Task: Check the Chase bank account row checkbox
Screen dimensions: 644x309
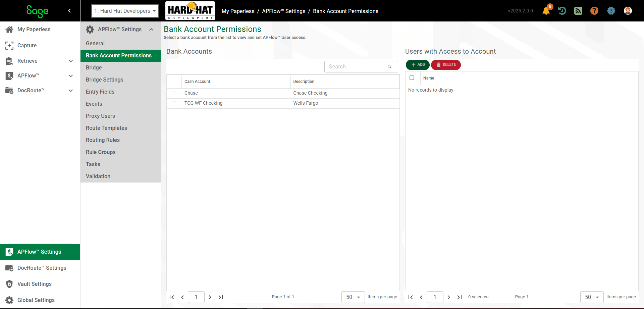Action: [173, 93]
